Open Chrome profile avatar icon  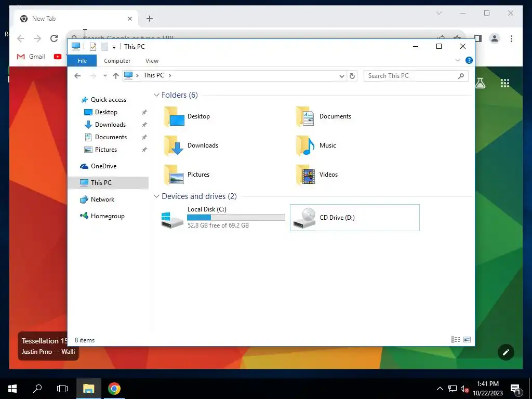[495, 38]
